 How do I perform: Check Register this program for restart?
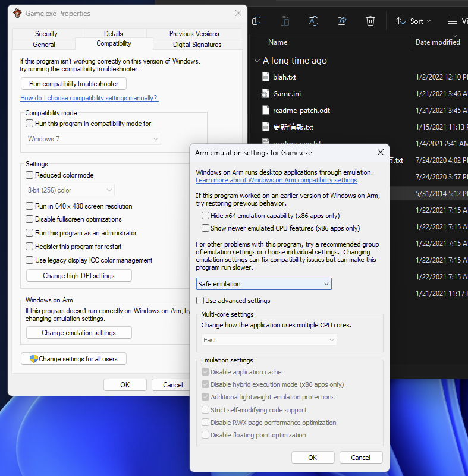(x=30, y=246)
